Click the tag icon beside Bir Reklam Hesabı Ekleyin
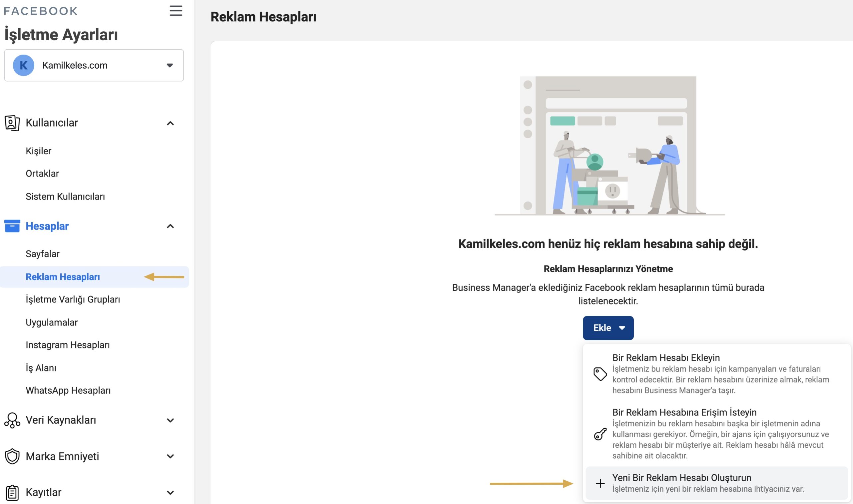The width and height of the screenshot is (853, 504). (x=600, y=374)
